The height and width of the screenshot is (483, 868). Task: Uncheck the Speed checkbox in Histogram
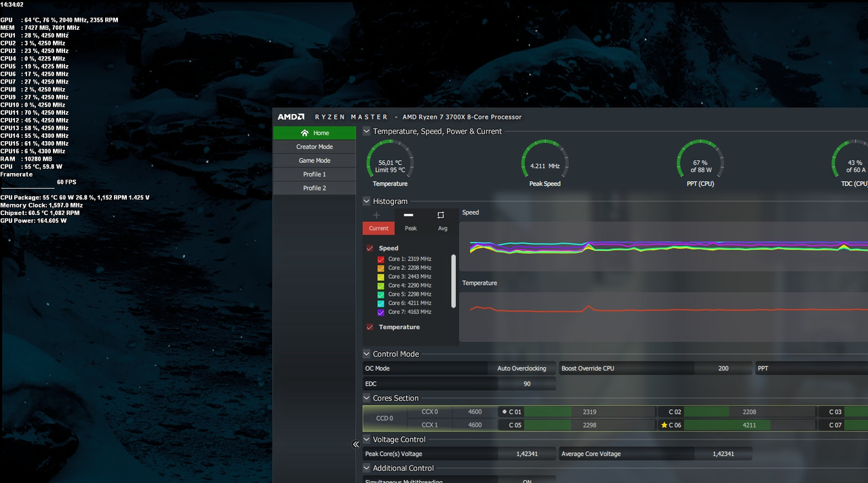[x=370, y=248]
